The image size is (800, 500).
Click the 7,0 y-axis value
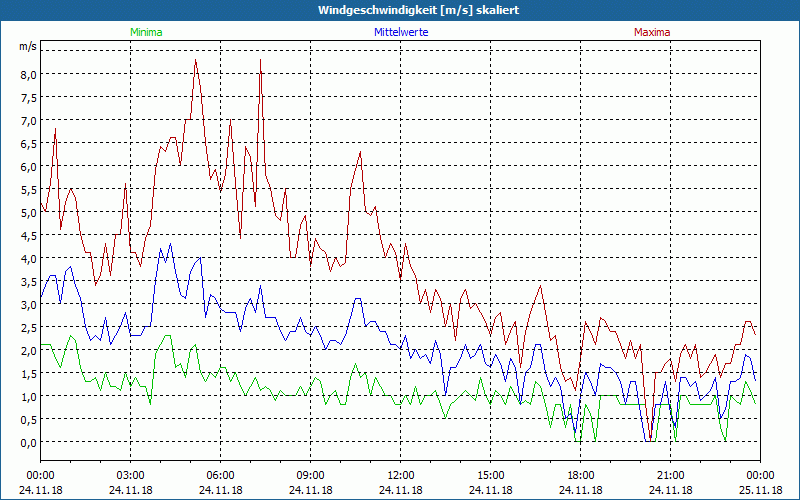[28, 120]
